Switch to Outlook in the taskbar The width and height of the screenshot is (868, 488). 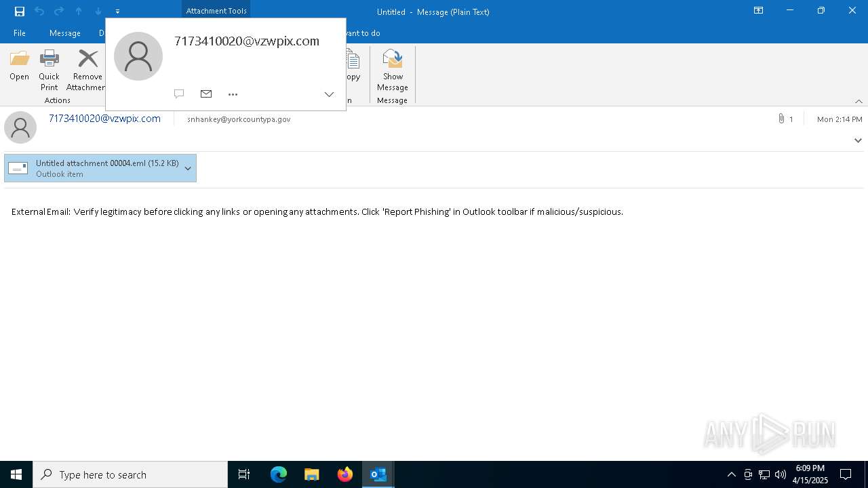coord(378,474)
